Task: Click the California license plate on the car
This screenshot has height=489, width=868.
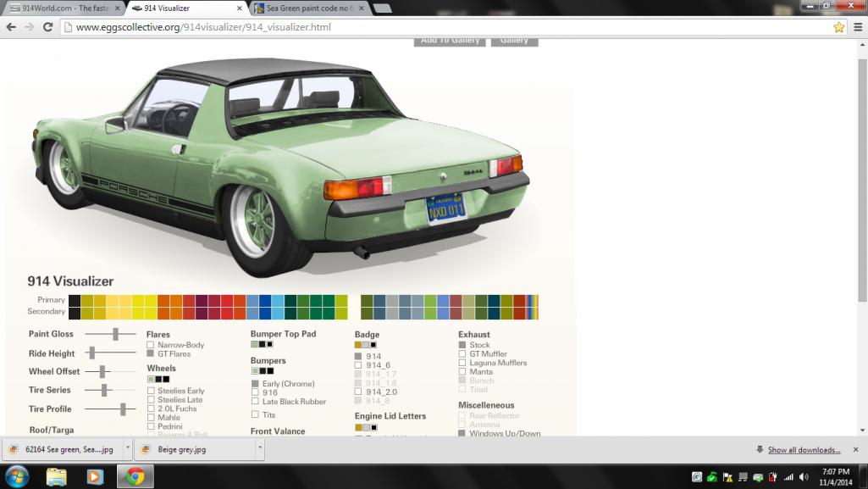Action: [446, 208]
